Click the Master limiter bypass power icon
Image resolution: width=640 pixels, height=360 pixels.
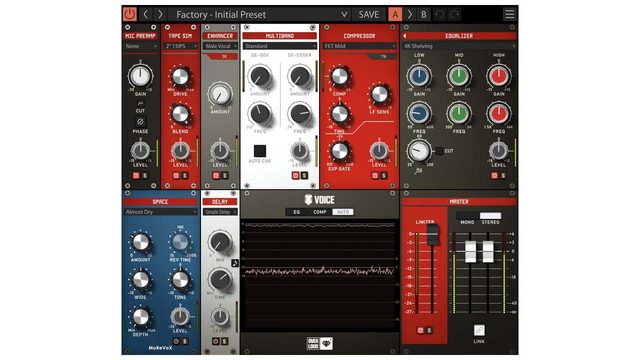[x=420, y=330]
